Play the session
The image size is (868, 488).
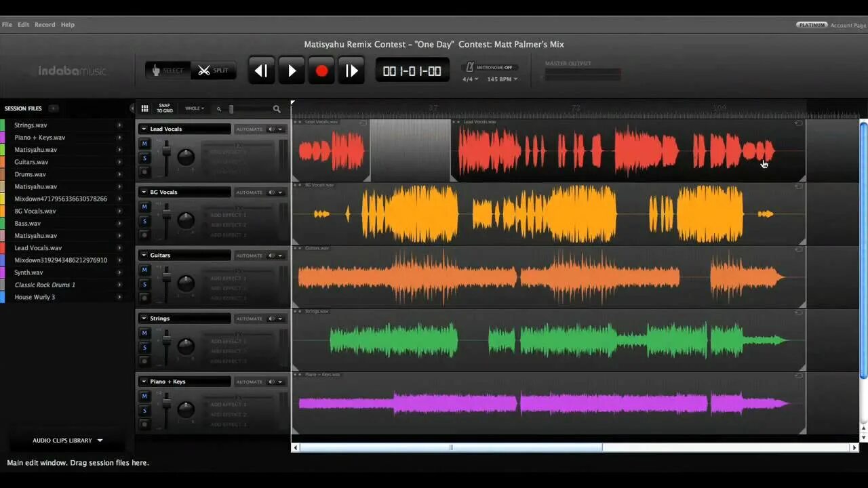[x=292, y=70]
